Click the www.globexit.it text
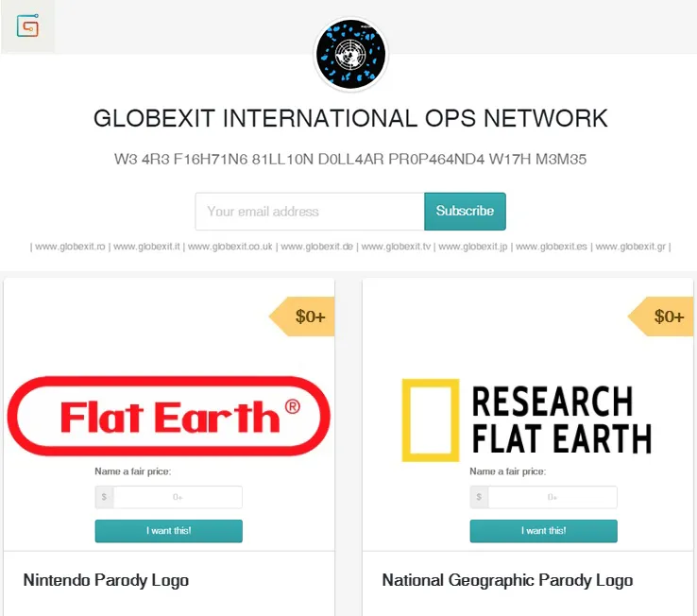697x616 pixels. pos(146,247)
